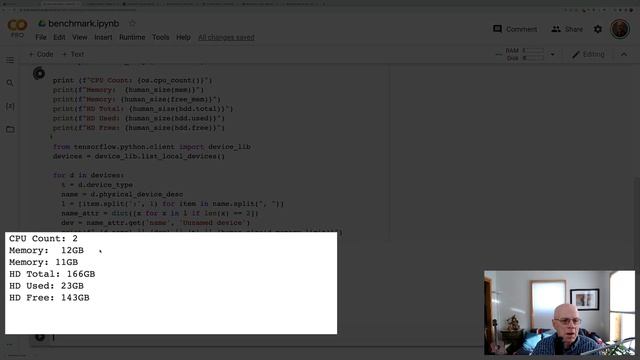The width and height of the screenshot is (640, 360).
Task: Click 'HD Total: 166GB' in the output
Action: point(52,274)
